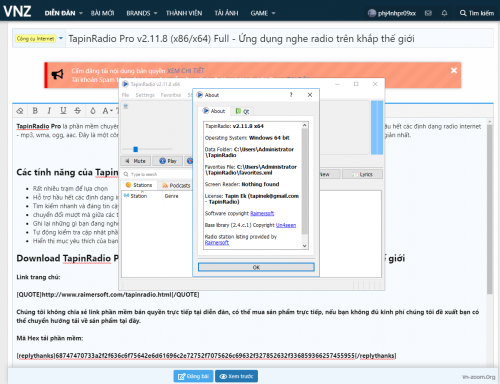
Task: Open the notifications bell icon
Action: [444, 13]
